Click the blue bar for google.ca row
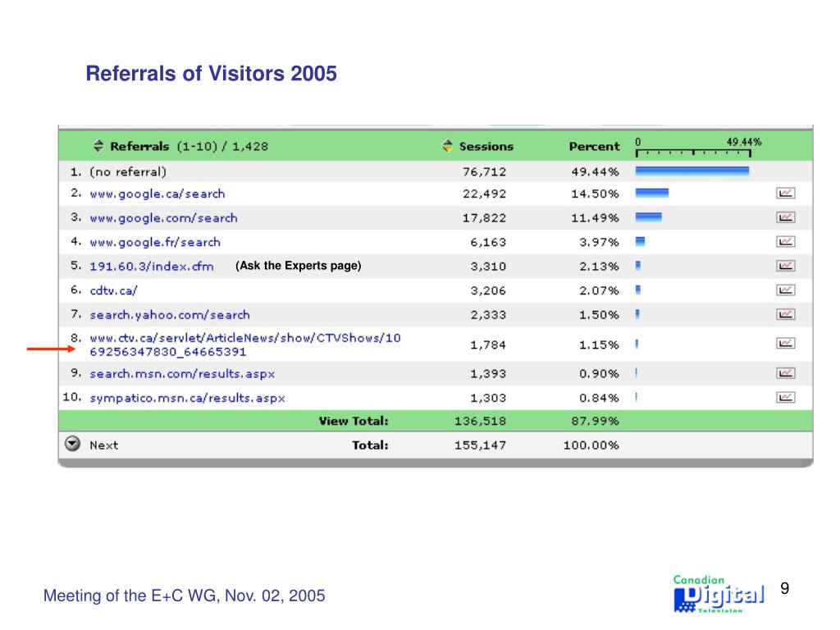840x630 pixels. tap(652, 193)
